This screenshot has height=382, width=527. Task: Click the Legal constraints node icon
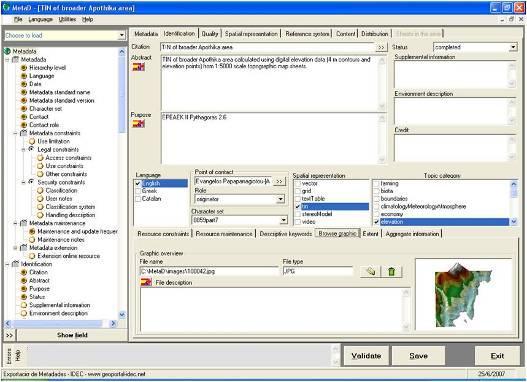[x=32, y=149]
